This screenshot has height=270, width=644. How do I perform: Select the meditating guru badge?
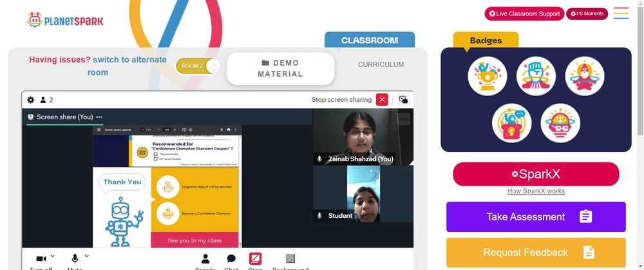pos(585,76)
